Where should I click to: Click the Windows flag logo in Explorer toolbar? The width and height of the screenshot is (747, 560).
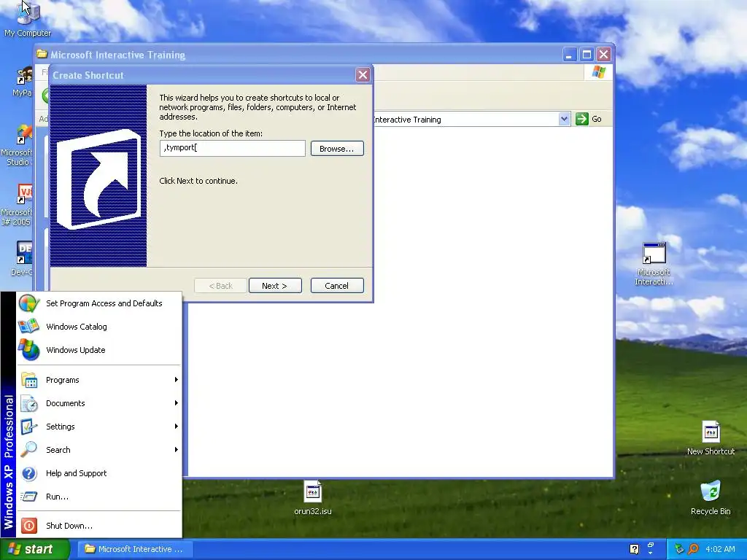(x=598, y=72)
